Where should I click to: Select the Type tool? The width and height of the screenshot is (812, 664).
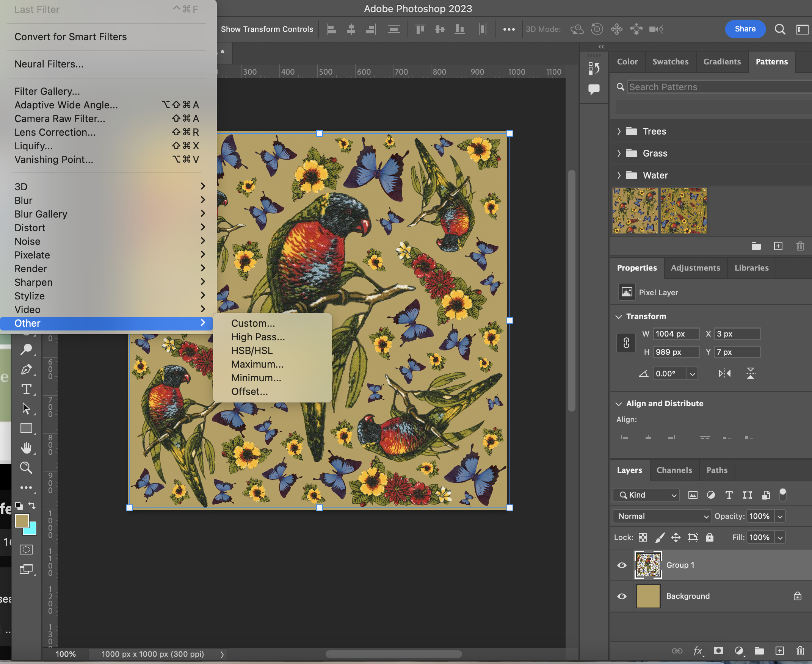click(x=26, y=389)
